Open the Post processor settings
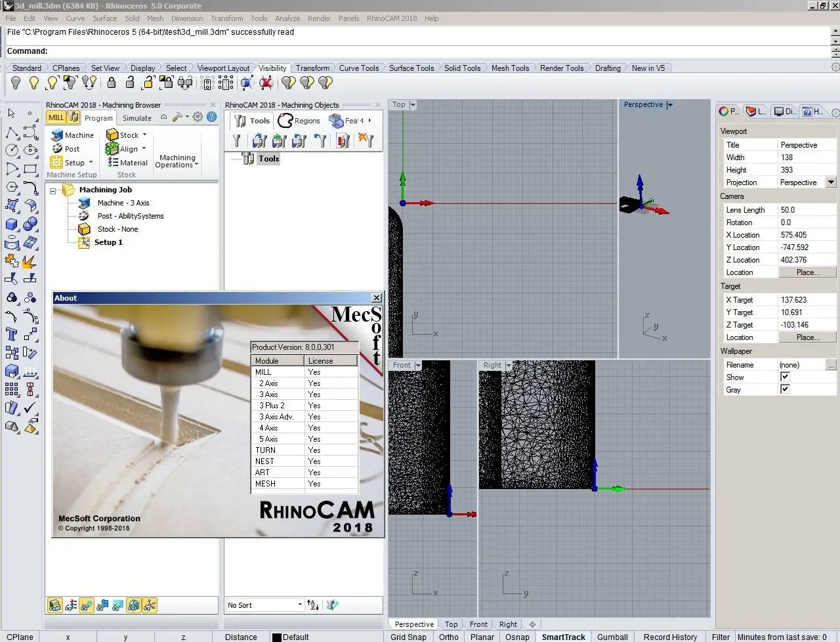Viewport: 840px width, 642px height. [65, 149]
